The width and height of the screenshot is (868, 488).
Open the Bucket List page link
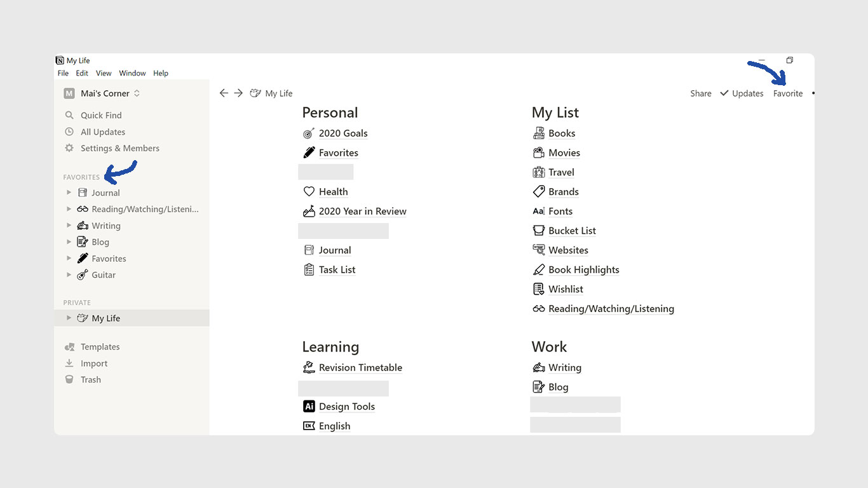572,231
